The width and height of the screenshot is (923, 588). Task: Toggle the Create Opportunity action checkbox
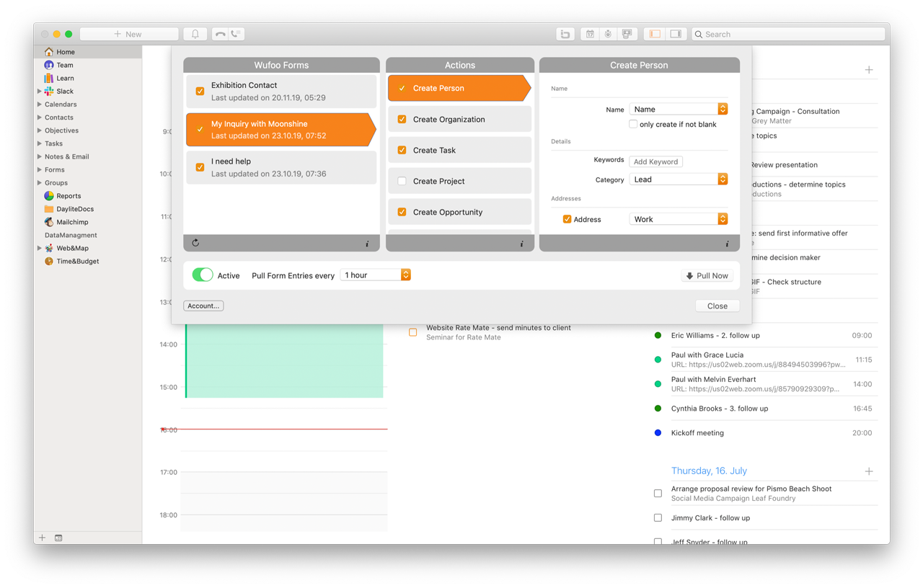402,213
